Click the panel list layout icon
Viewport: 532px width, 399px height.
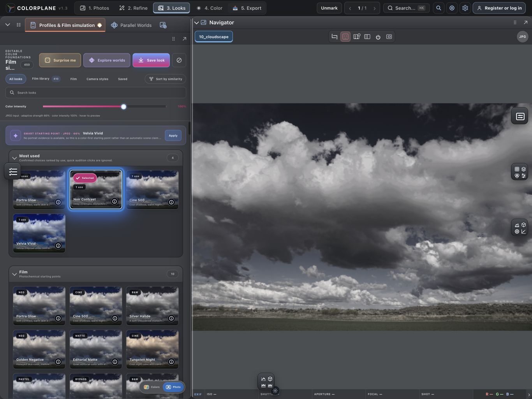click(19, 25)
